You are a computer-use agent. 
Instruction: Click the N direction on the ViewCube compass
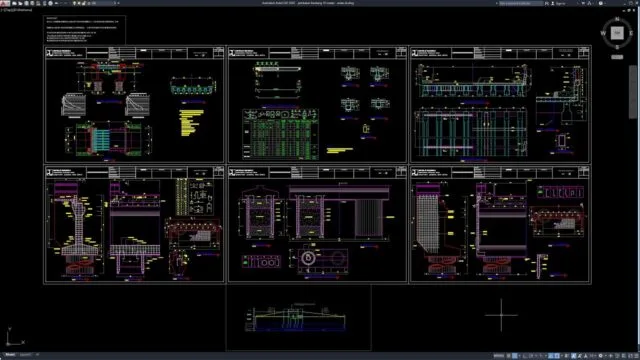click(x=617, y=19)
